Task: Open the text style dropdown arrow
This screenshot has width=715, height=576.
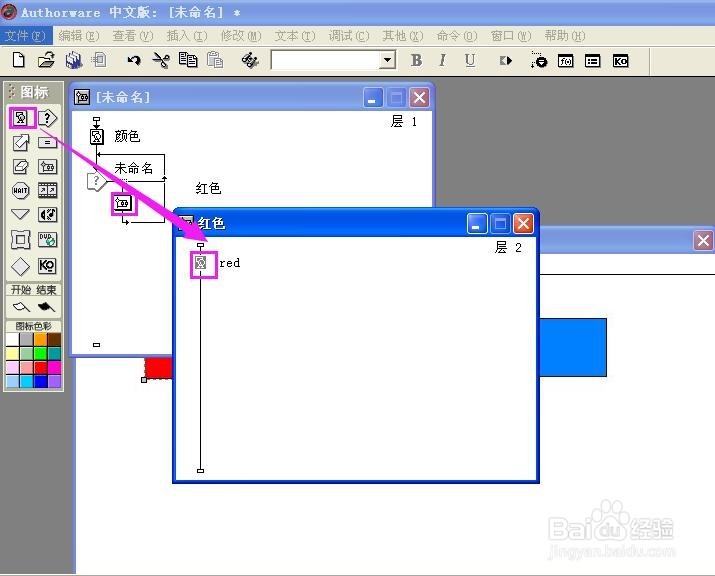Action: 387,60
